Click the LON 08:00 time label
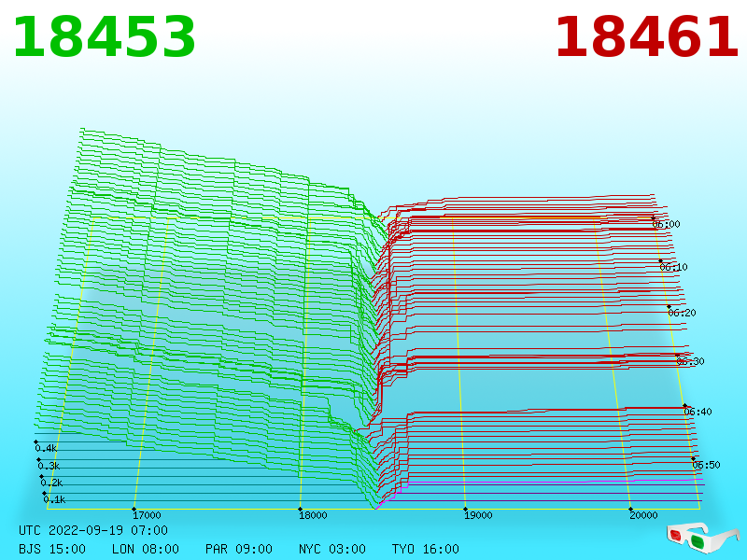This screenshot has height=560, width=747. click(x=146, y=549)
